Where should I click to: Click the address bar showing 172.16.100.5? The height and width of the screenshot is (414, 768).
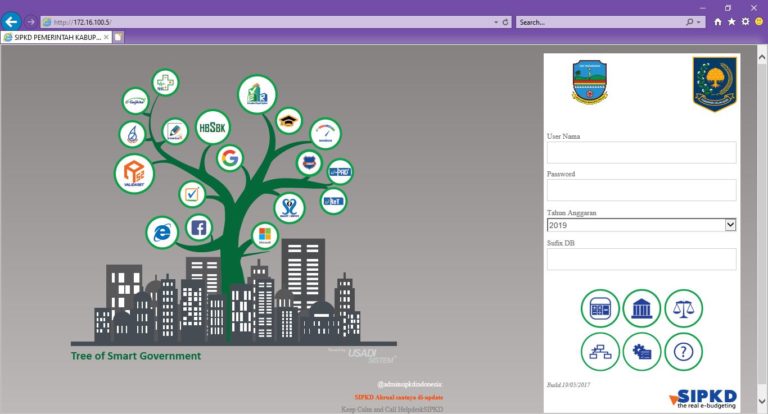pyautogui.click(x=267, y=22)
